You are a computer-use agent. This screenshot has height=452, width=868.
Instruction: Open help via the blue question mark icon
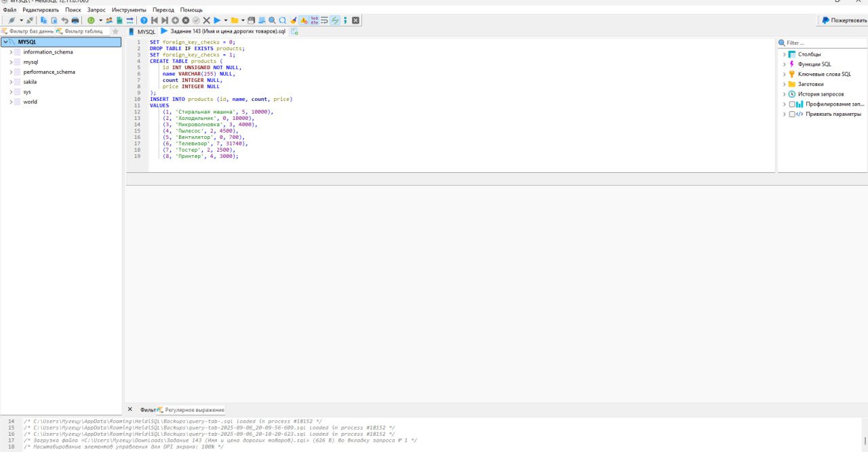coord(144,20)
